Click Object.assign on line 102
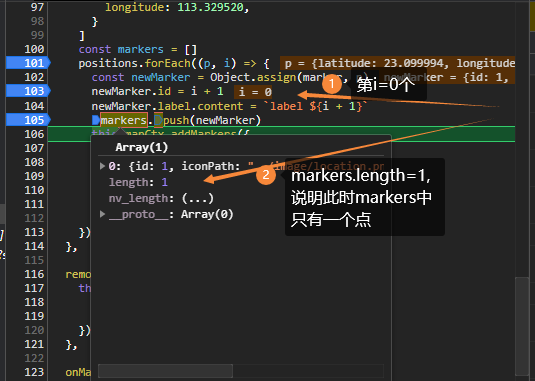535x381 pixels. click(253, 77)
